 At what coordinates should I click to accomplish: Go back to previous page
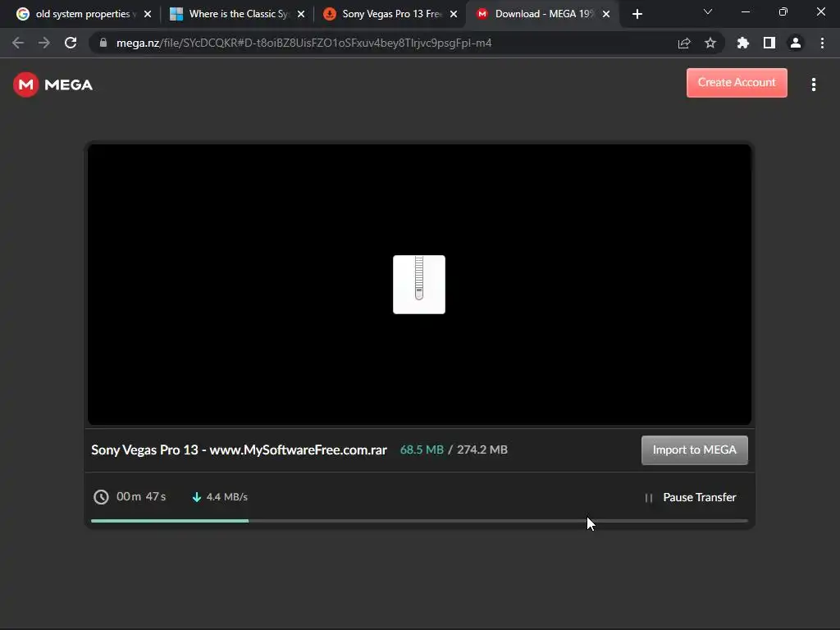coord(18,43)
